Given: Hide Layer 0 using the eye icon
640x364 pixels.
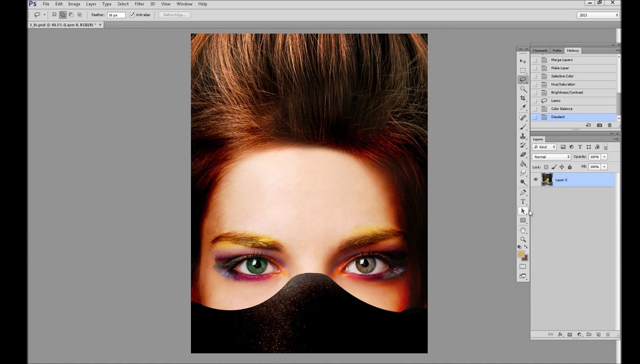Looking at the screenshot, I should (535, 180).
